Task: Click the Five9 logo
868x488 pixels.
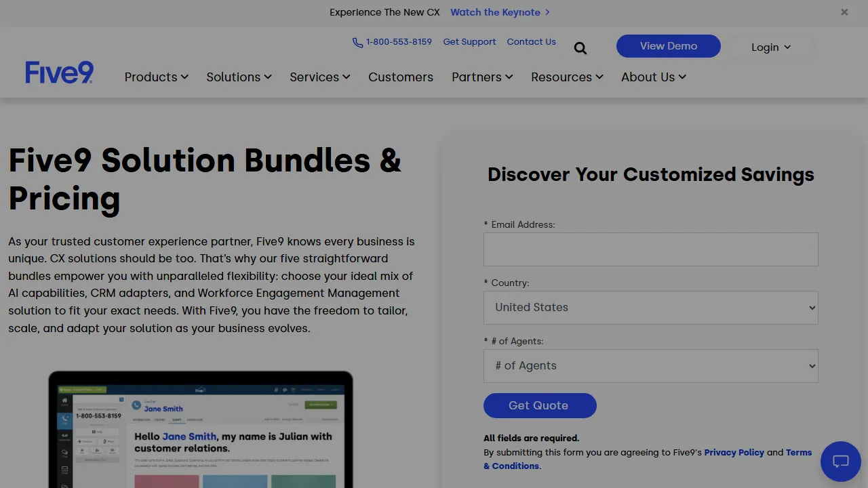Action: tap(60, 72)
